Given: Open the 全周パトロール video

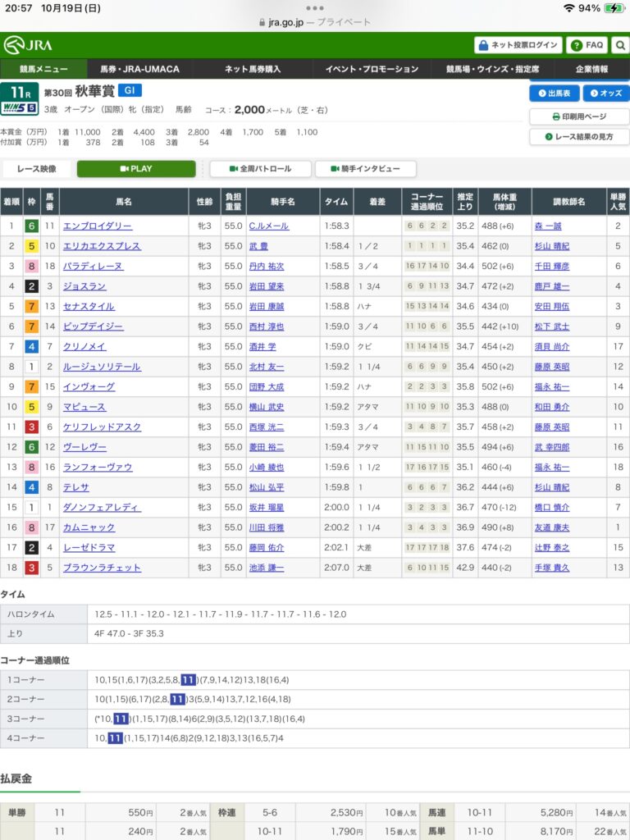Looking at the screenshot, I should [261, 169].
